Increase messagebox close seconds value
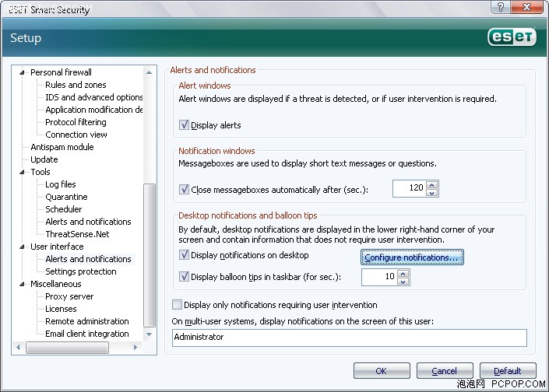549x392 pixels. (432, 185)
